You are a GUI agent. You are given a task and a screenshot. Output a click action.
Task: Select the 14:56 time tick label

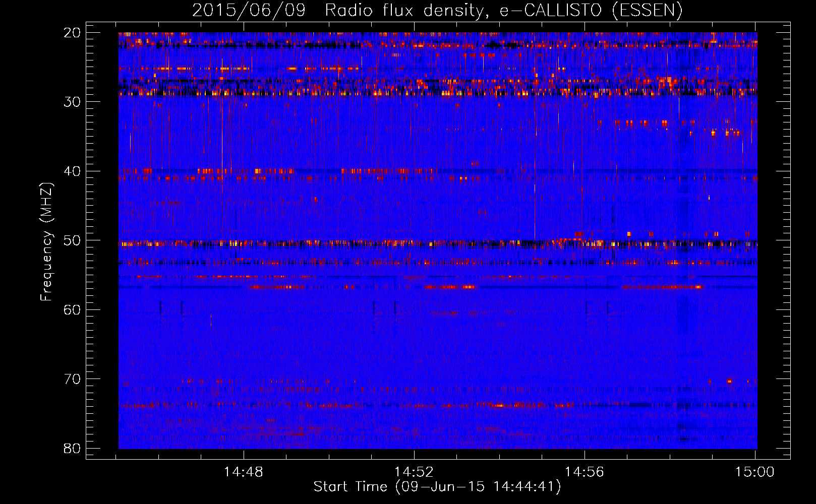click(585, 472)
